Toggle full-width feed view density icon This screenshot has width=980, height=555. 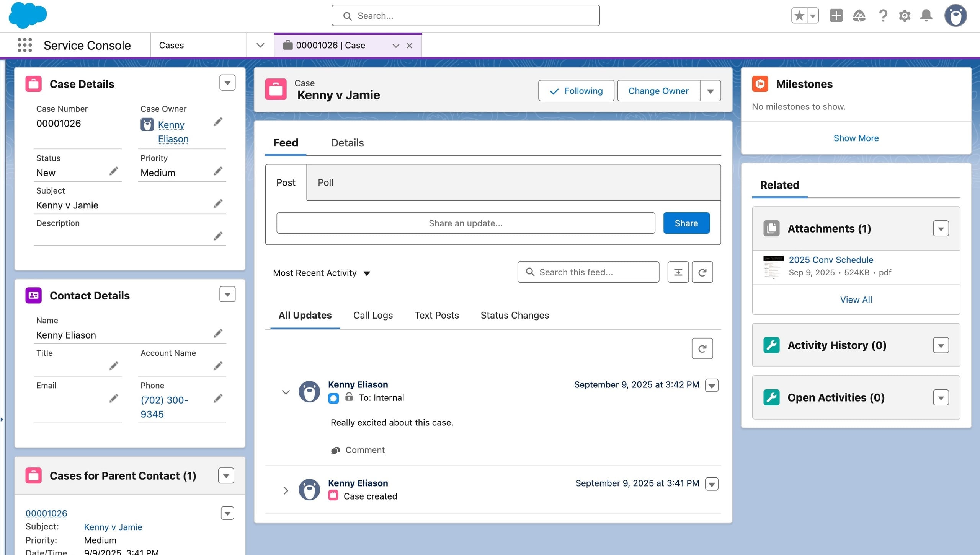tap(678, 272)
